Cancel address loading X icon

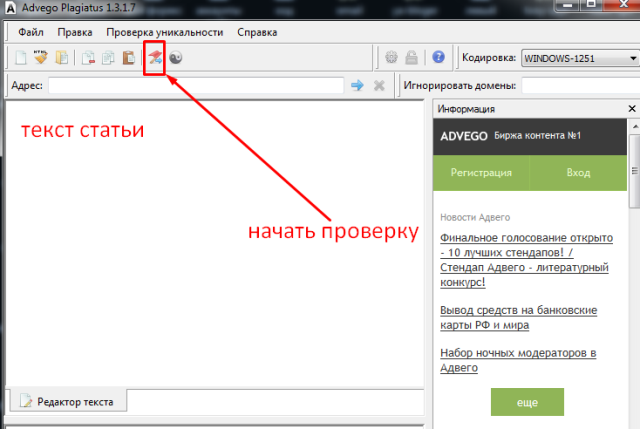pos(379,85)
